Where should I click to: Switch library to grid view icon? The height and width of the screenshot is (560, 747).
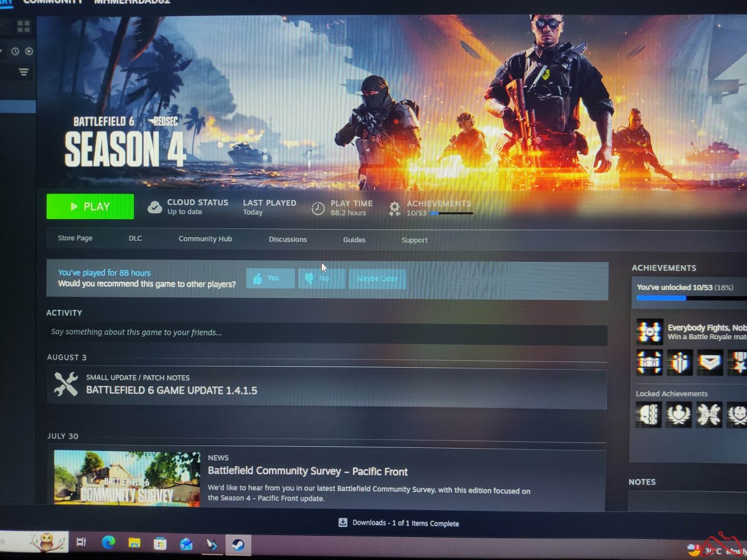coord(24,26)
